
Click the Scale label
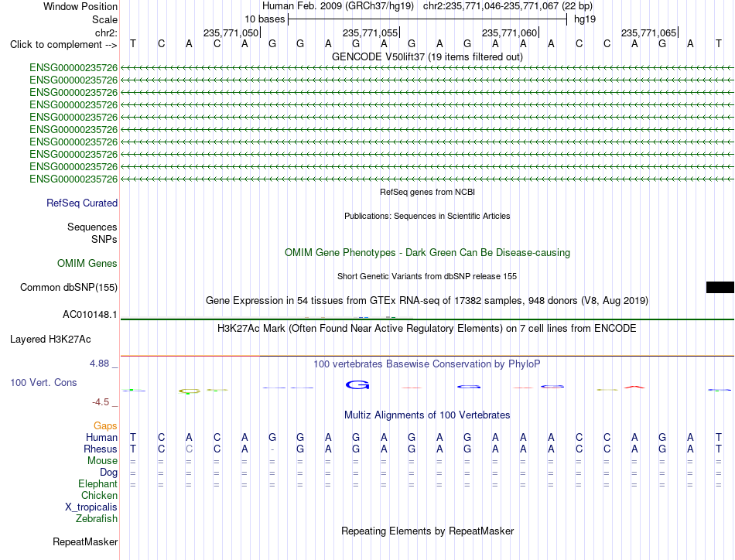tap(104, 19)
